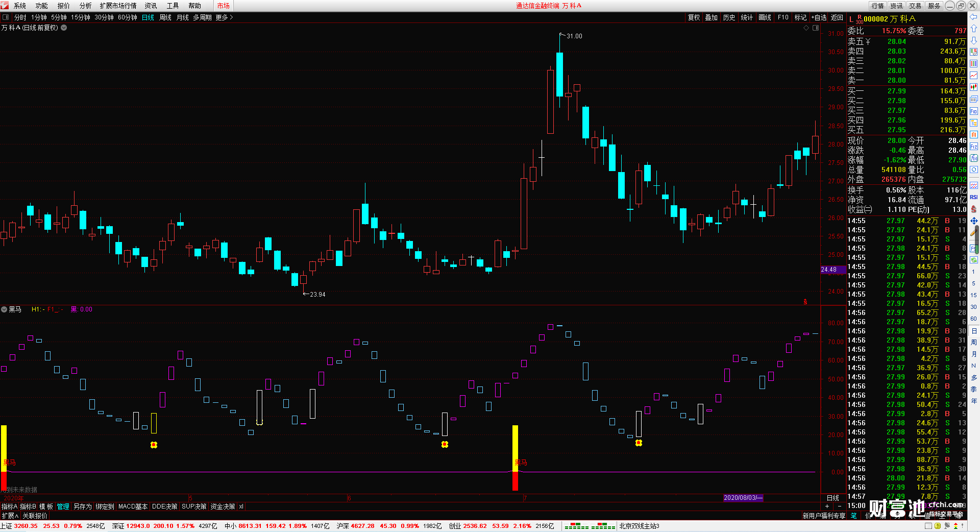Select yearly period '年' in right sidebar
The height and width of the screenshot is (532, 980).
974,401
